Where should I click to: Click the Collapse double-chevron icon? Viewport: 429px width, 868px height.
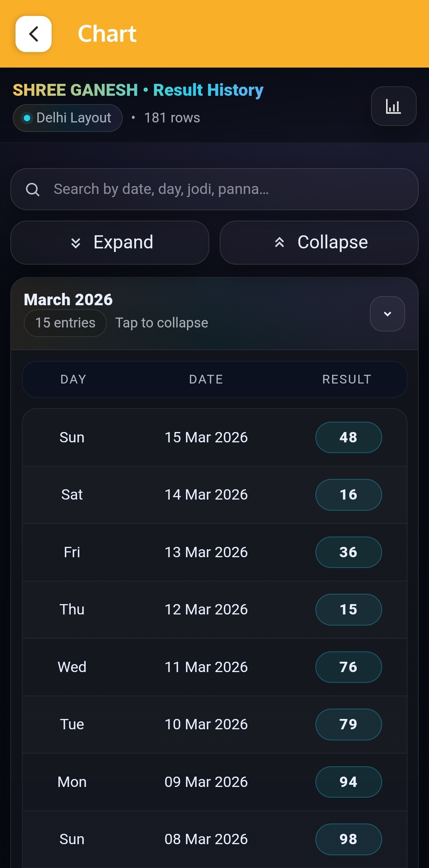pyautogui.click(x=280, y=242)
